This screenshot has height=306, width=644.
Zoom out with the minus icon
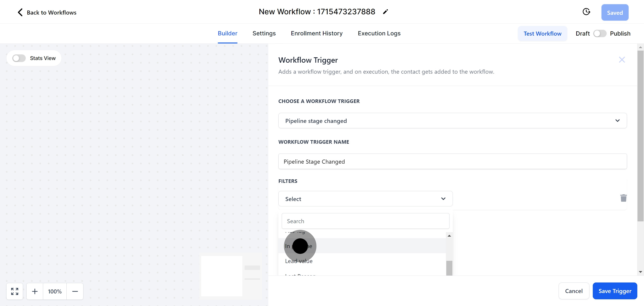coord(75,291)
